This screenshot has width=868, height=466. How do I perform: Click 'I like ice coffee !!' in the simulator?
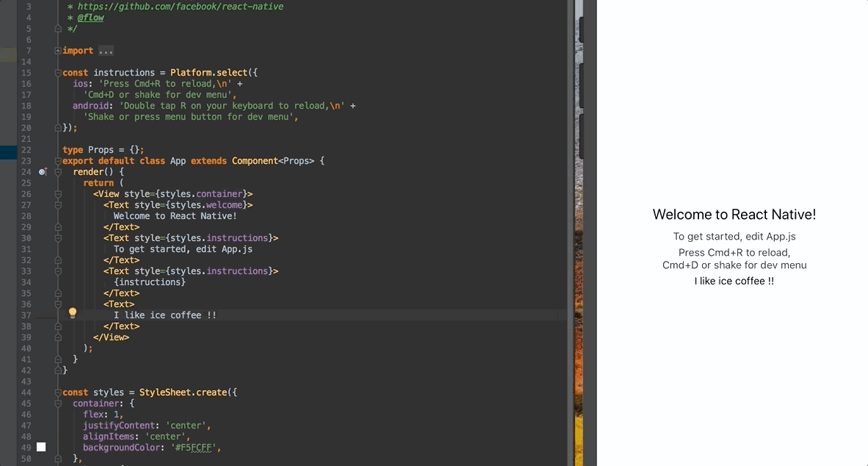click(734, 281)
